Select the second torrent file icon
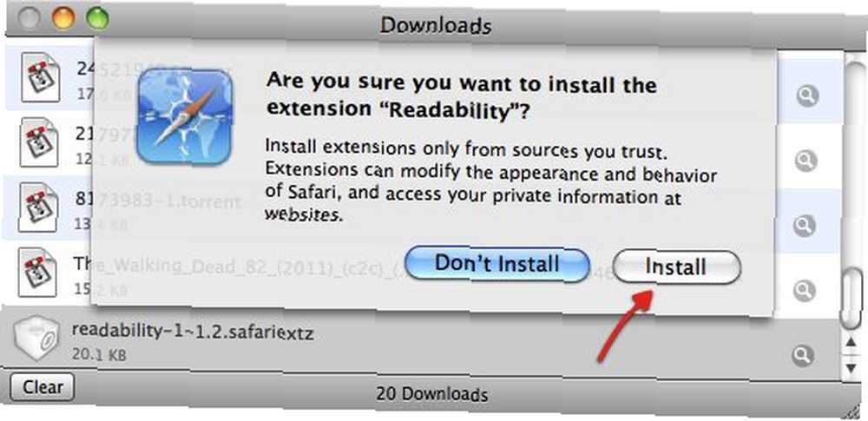Image resolution: width=868 pixels, height=421 pixels. point(39,141)
